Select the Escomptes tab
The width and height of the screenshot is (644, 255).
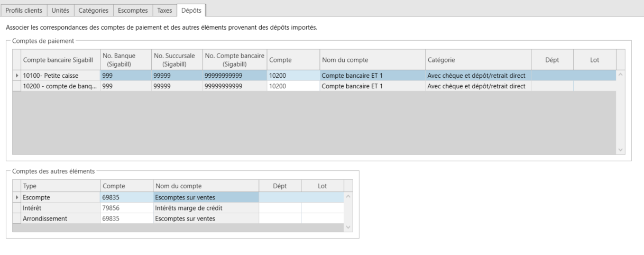[x=133, y=11]
